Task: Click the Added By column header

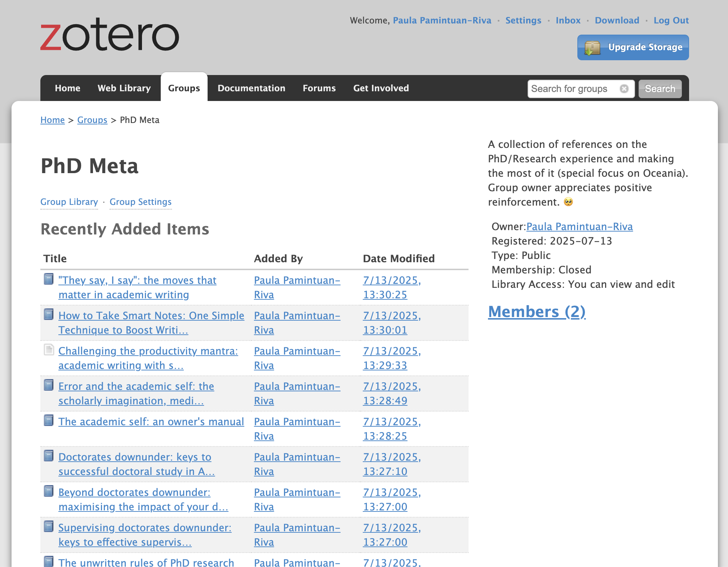Action: (278, 259)
